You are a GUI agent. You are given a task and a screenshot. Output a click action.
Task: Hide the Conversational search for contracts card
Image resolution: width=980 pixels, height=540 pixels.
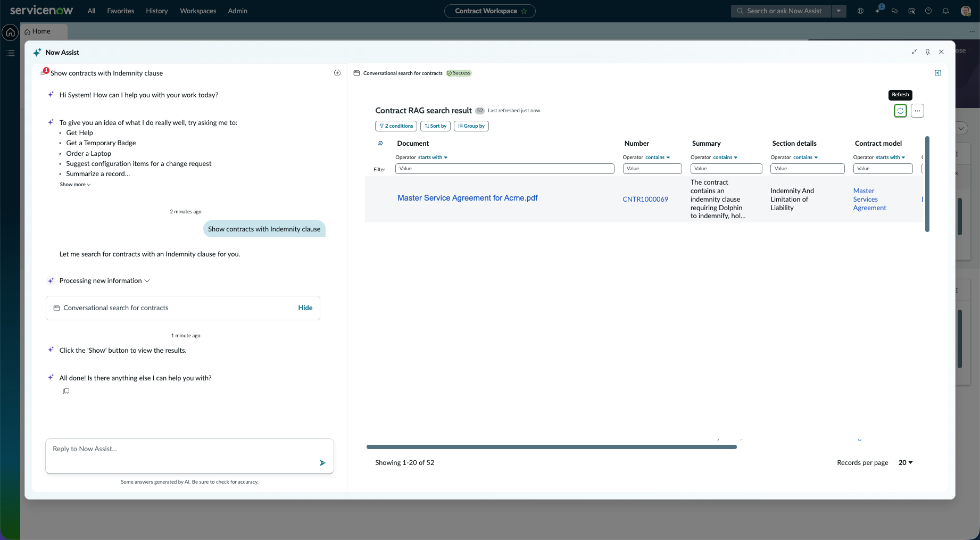(x=305, y=308)
